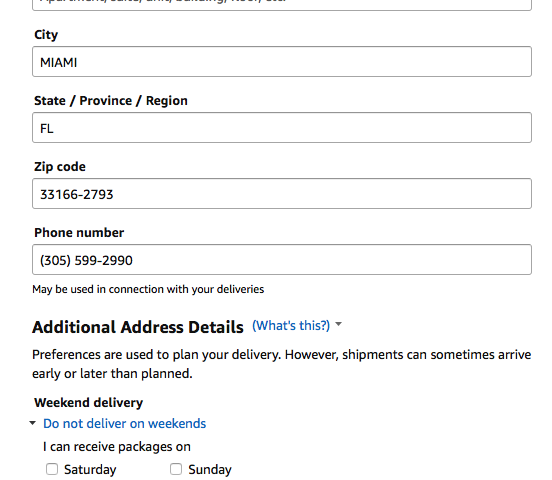Open the Do not deliver on weekends option
This screenshot has width=552, height=480.
124,423
